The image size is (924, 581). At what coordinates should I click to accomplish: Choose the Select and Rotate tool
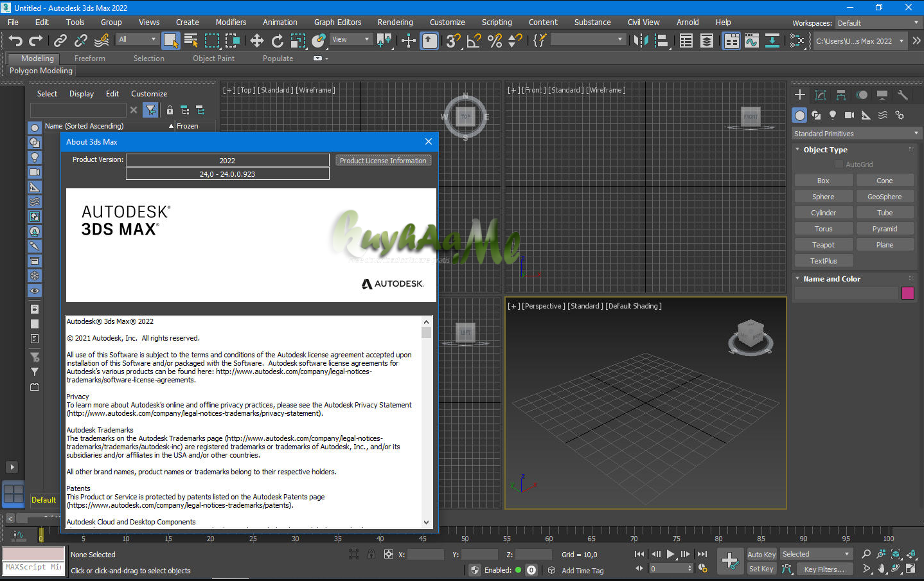pos(278,40)
